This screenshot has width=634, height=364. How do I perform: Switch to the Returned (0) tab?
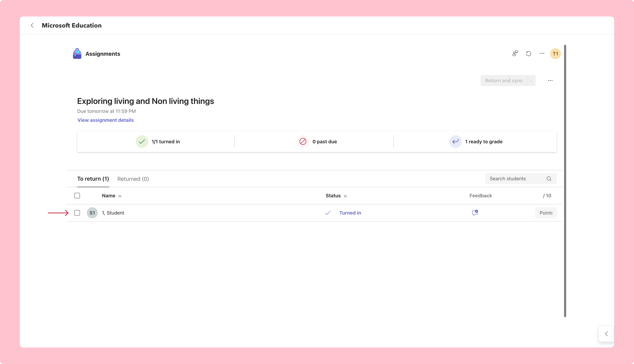(x=133, y=179)
